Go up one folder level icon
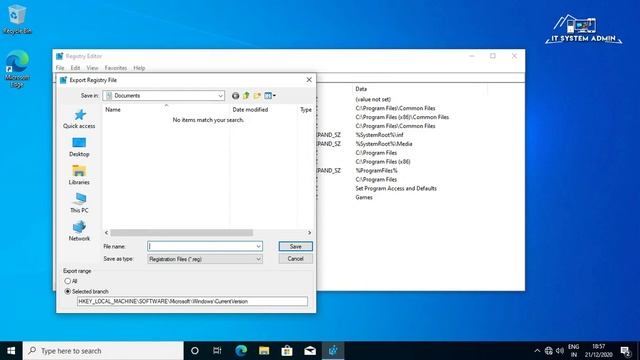The width and height of the screenshot is (640, 360). click(x=246, y=96)
